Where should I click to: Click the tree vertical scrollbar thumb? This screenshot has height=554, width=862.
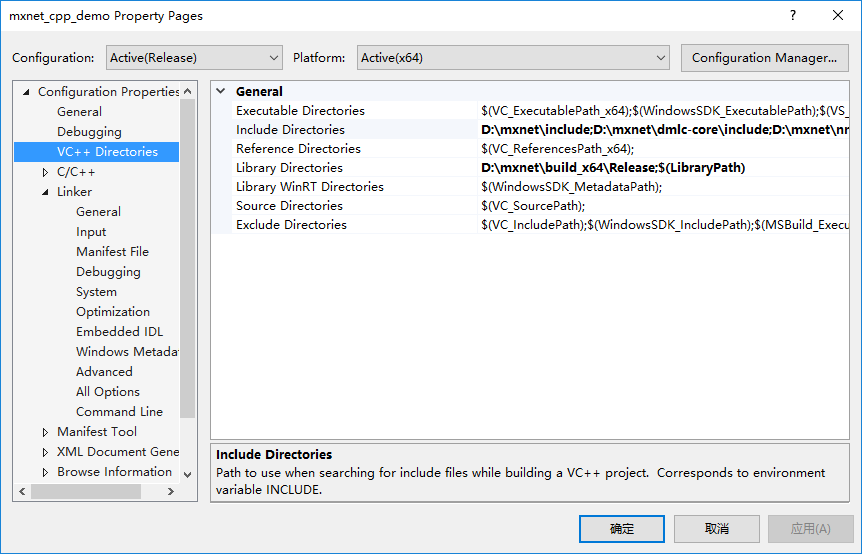[x=187, y=258]
